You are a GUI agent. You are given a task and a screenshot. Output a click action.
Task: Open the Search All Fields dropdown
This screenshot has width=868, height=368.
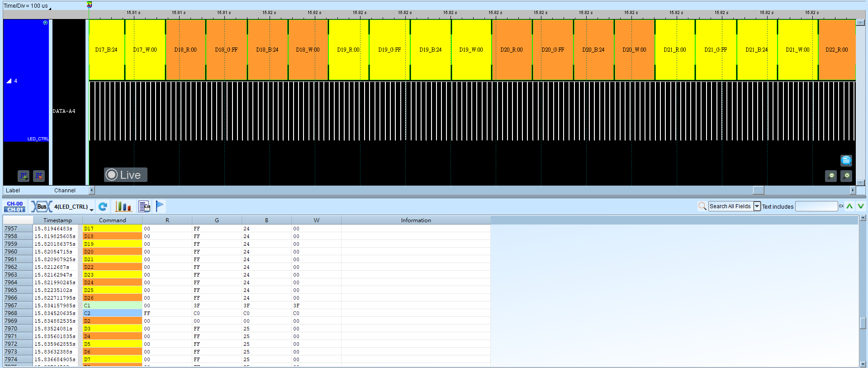(x=757, y=206)
